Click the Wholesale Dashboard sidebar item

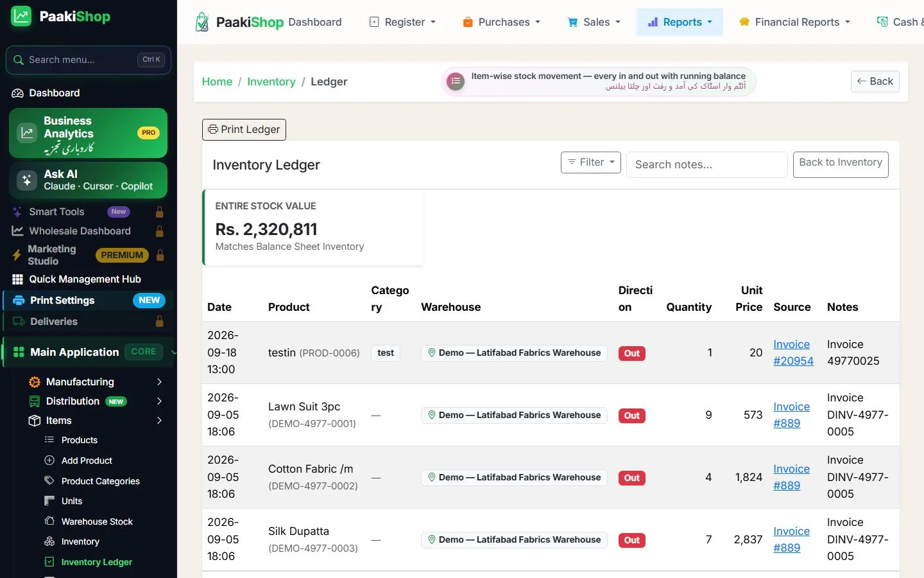(x=89, y=231)
